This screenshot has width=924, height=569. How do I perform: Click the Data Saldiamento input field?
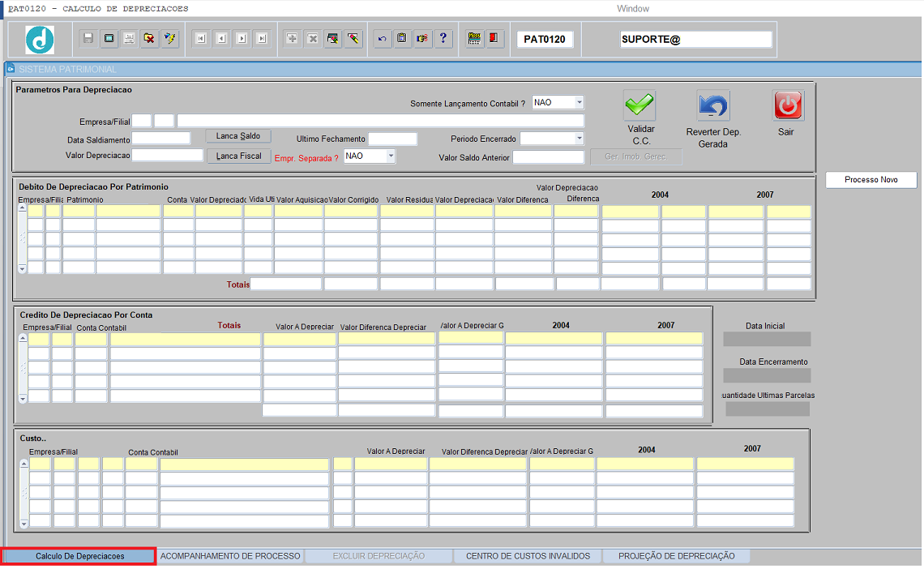point(161,139)
